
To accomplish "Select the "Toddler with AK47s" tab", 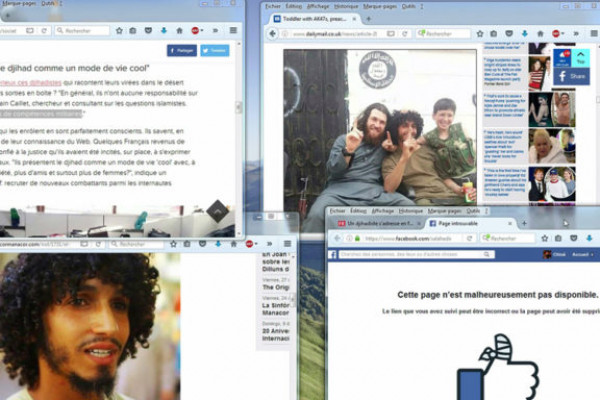I will tap(320, 18).
